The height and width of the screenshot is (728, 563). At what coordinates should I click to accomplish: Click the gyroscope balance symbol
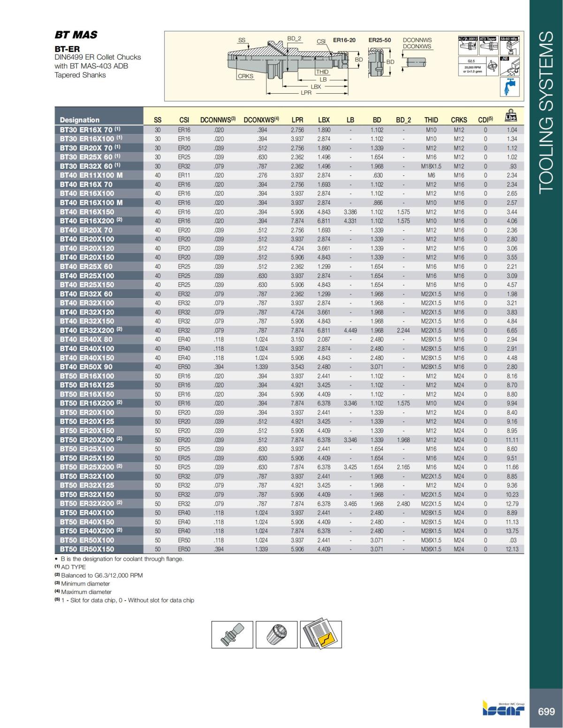(x=492, y=66)
